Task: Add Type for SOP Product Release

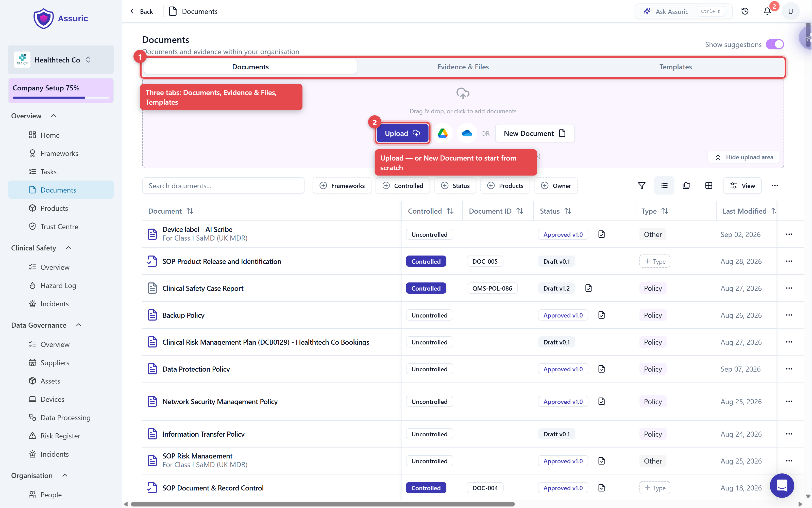Action: click(655, 261)
